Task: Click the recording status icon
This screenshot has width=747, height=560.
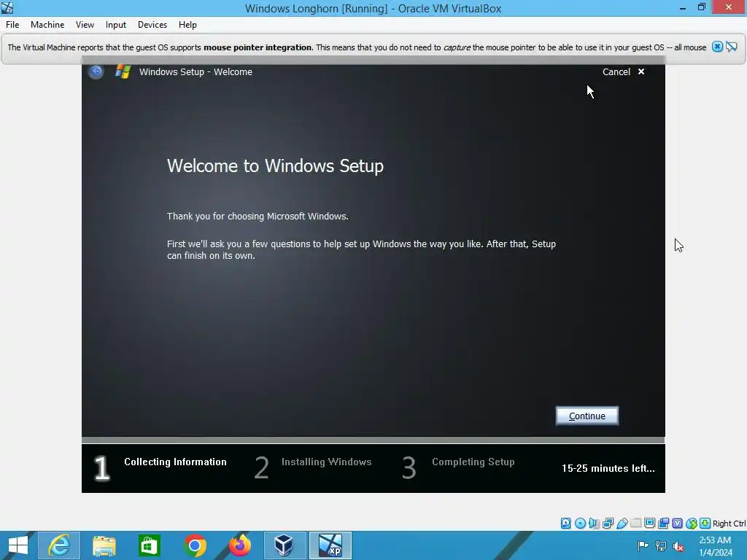Action: (663, 524)
